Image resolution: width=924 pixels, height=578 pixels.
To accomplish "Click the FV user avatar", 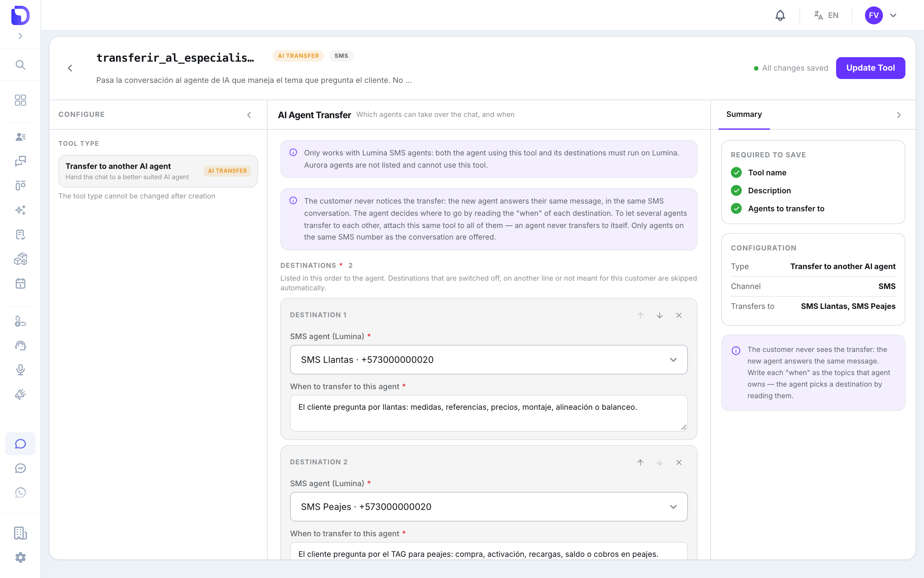I will point(874,15).
